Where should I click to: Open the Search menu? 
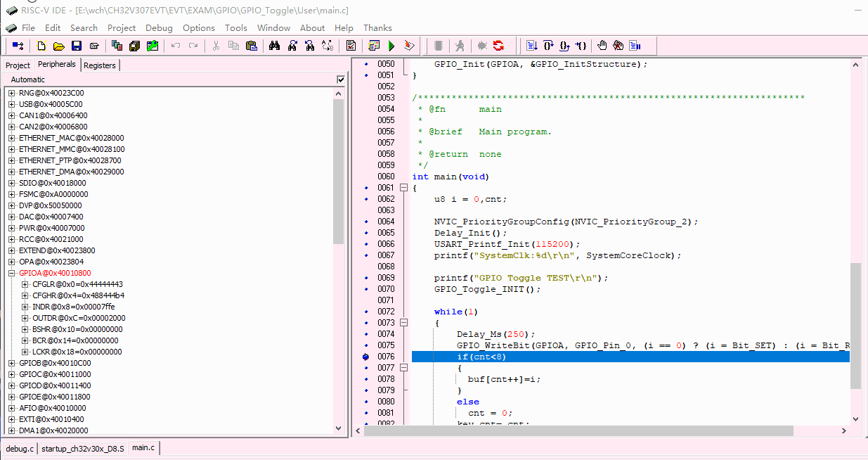(84, 28)
